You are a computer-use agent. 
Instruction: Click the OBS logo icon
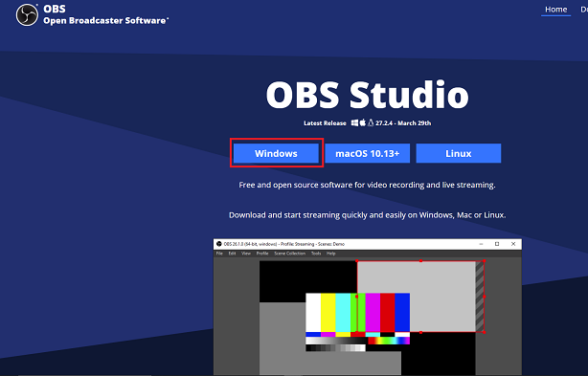point(27,15)
